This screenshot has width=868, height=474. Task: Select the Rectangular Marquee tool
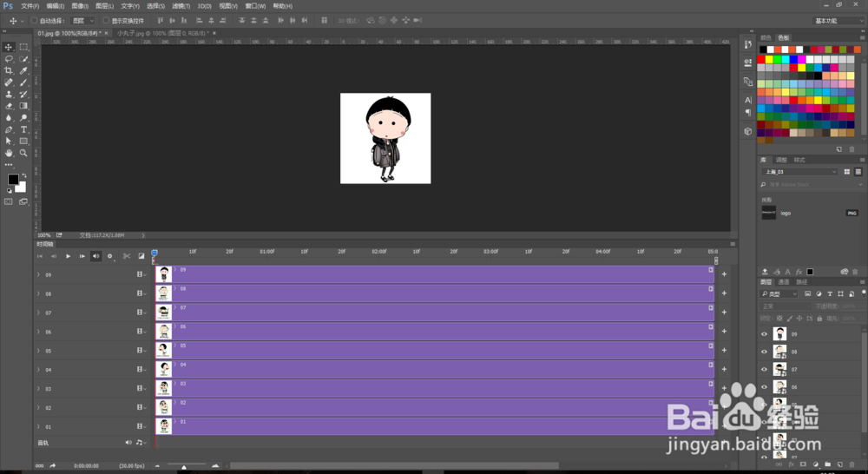pyautogui.click(x=23, y=47)
